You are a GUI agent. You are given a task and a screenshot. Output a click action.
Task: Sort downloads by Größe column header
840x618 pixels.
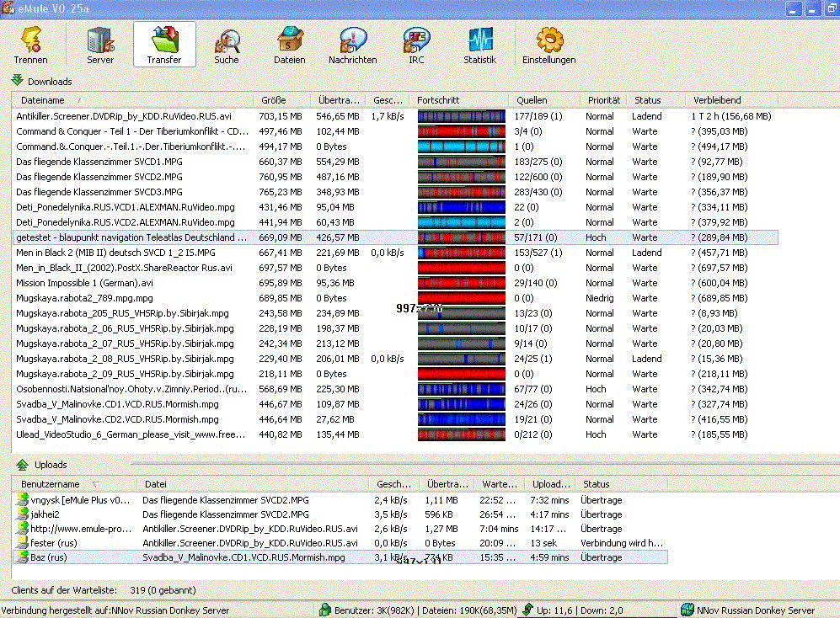(281, 100)
